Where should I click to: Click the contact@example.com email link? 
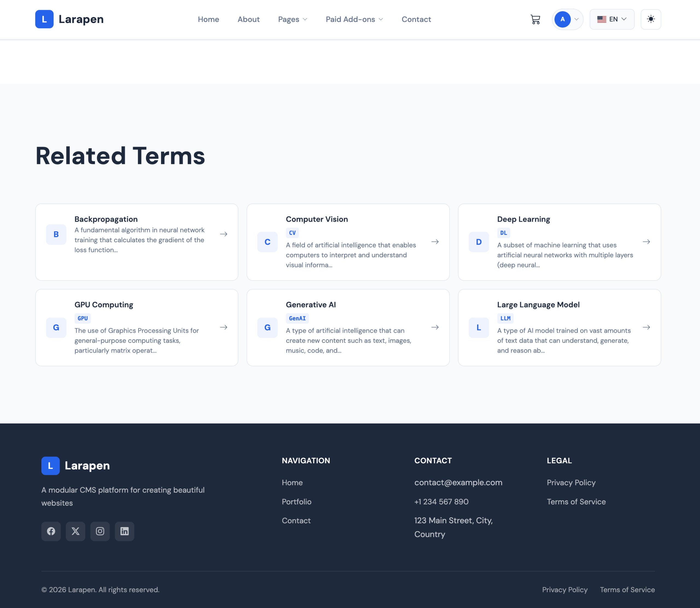click(458, 483)
